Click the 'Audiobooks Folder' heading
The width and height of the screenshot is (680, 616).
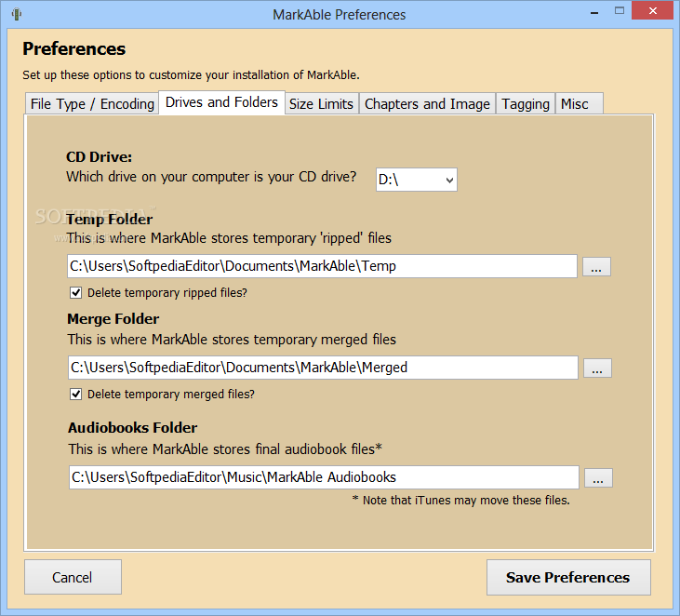[x=132, y=428]
